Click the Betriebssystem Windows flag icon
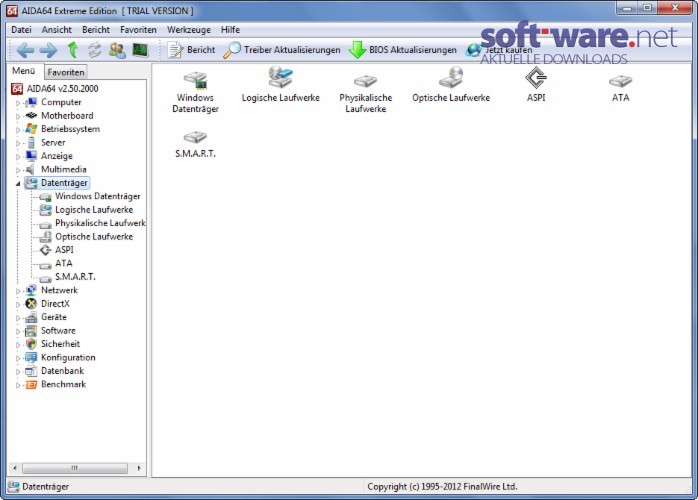 pyautogui.click(x=31, y=129)
